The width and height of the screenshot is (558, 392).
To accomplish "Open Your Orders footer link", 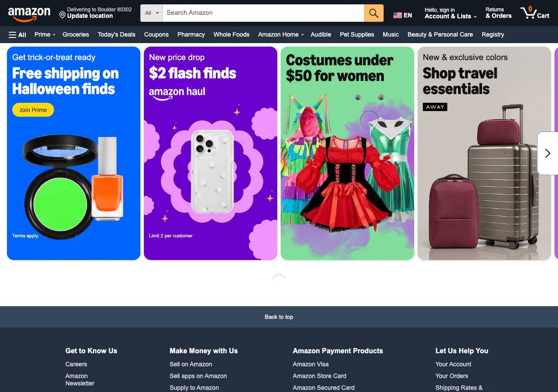I will [452, 376].
